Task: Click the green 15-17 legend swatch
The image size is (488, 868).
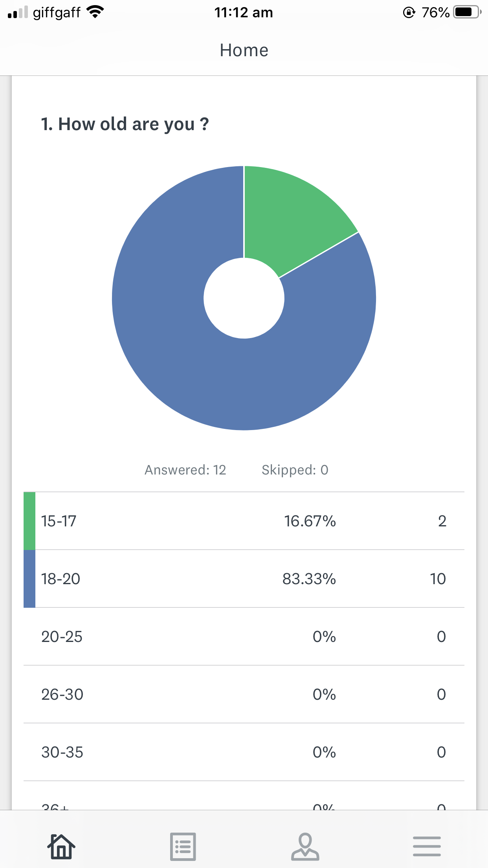Action: 29,521
